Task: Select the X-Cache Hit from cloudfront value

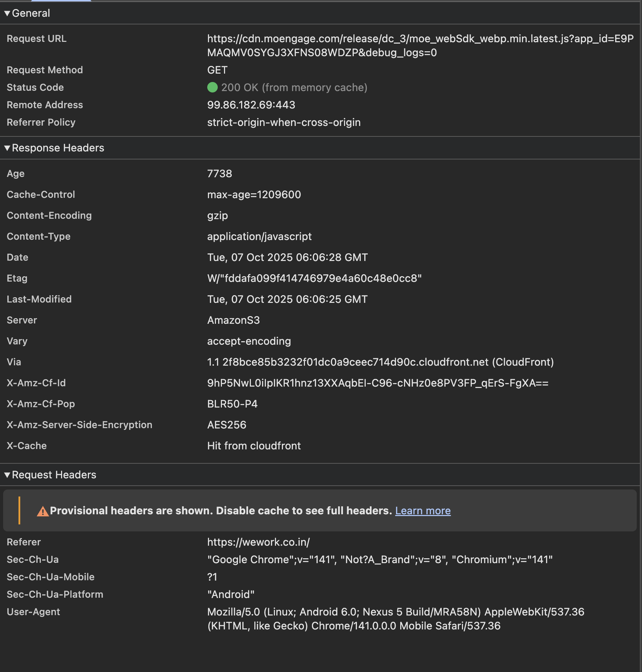Action: [254, 446]
